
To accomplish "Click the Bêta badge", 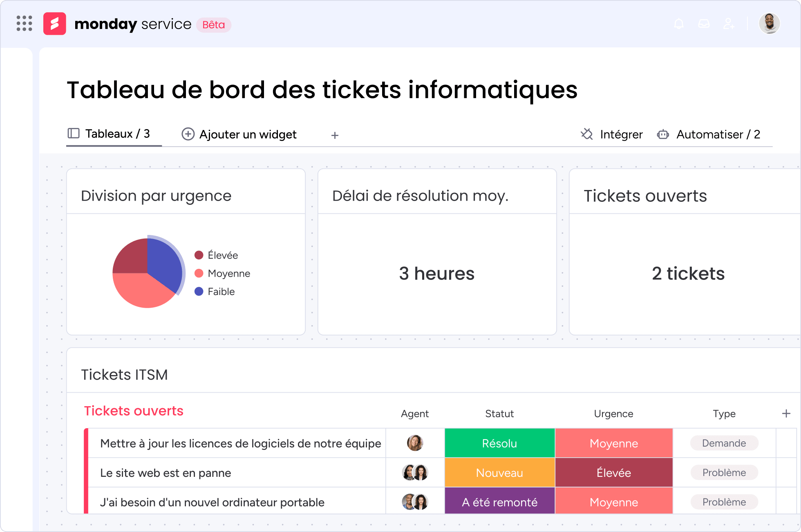I will click(x=214, y=25).
